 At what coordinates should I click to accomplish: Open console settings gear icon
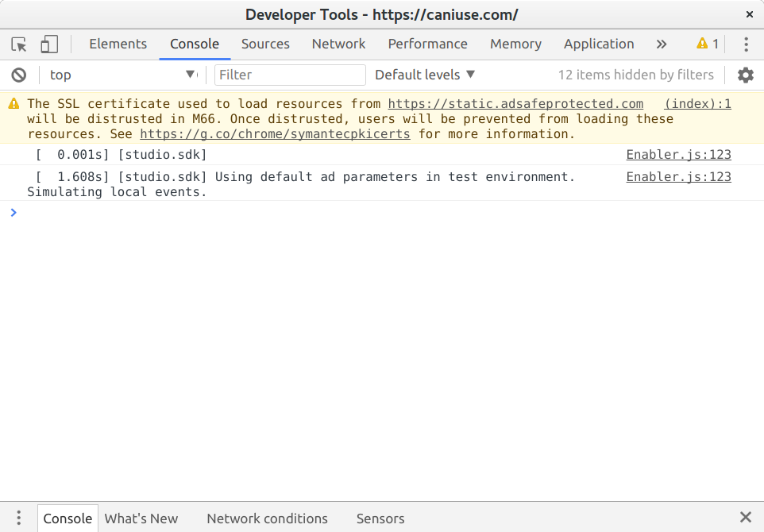click(x=745, y=75)
